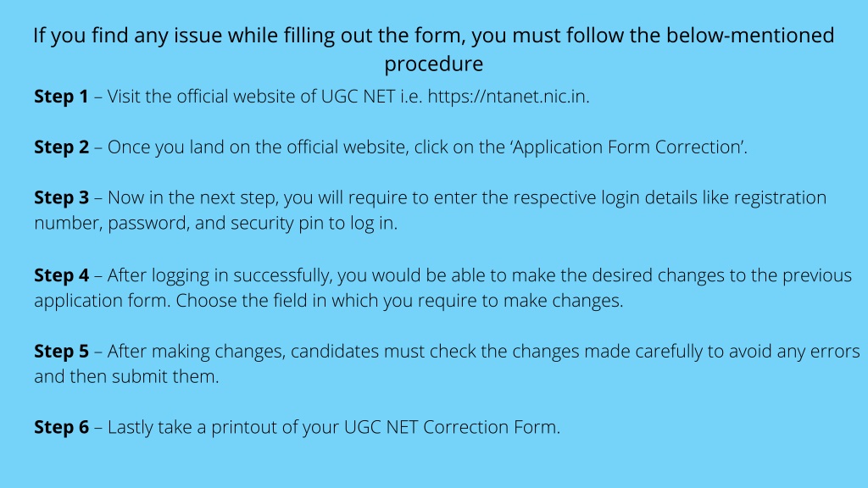Viewport: 868px width, 488px height.
Task: Select the bold Step 4 label
Action: click(x=61, y=275)
